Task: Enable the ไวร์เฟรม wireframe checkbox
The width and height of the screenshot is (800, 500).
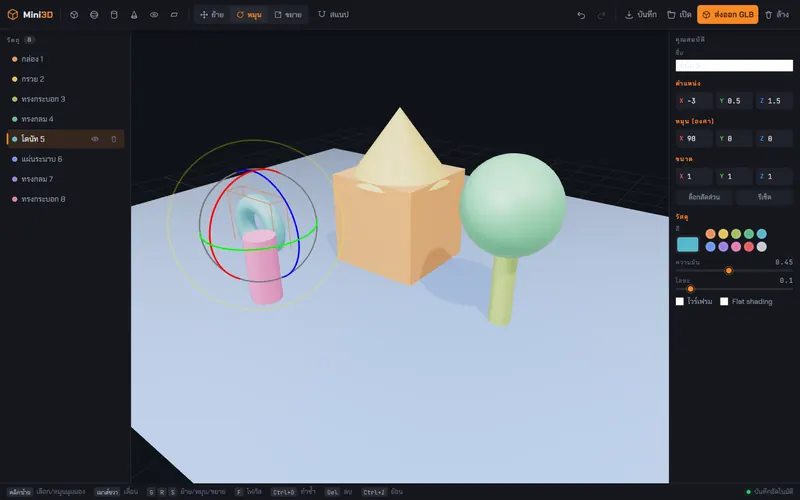Action: pyautogui.click(x=680, y=302)
